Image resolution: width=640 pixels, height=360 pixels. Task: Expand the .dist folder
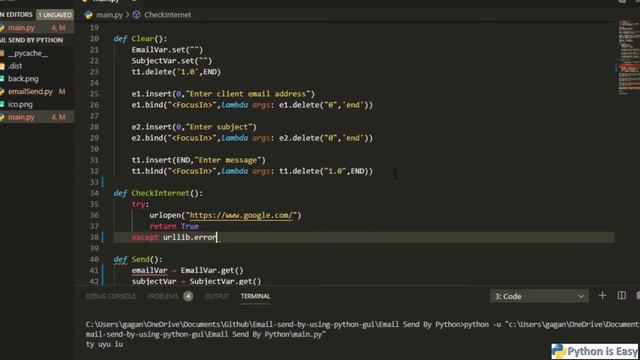point(15,66)
